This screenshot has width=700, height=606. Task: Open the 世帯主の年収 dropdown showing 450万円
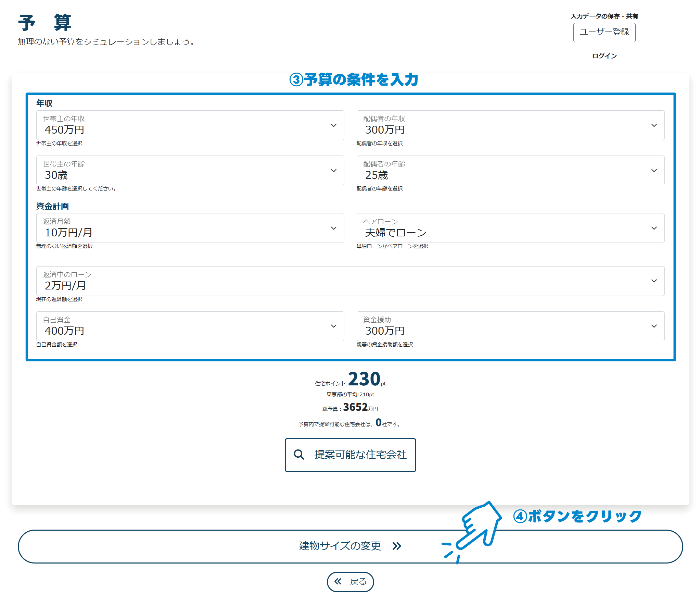190,125
